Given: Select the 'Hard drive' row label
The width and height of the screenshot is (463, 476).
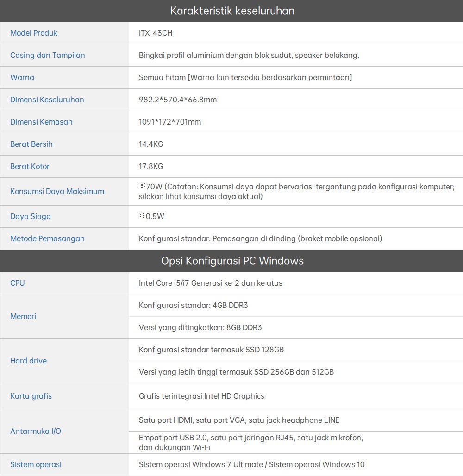Looking at the screenshot, I should 28,361.
